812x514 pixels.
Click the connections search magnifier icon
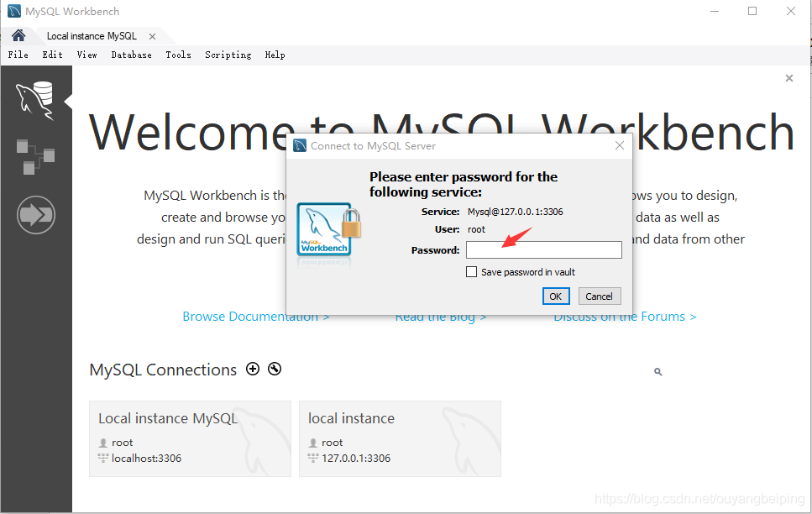click(x=657, y=370)
